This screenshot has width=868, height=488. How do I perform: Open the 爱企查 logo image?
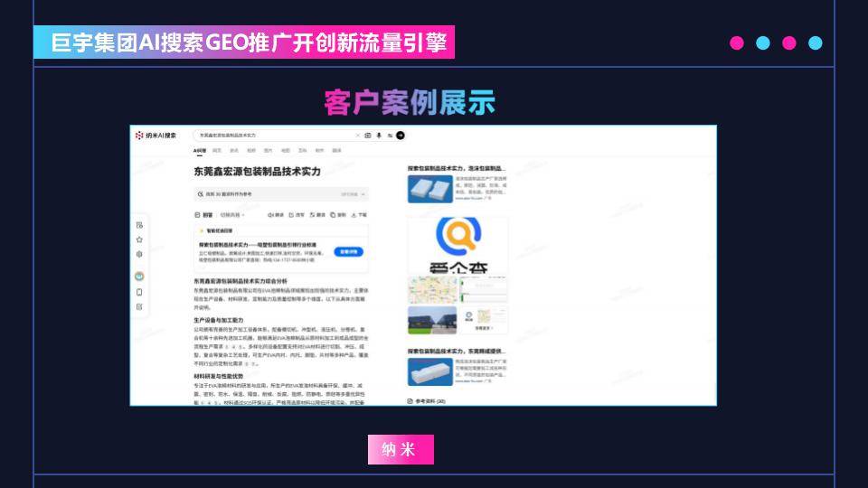coord(458,245)
